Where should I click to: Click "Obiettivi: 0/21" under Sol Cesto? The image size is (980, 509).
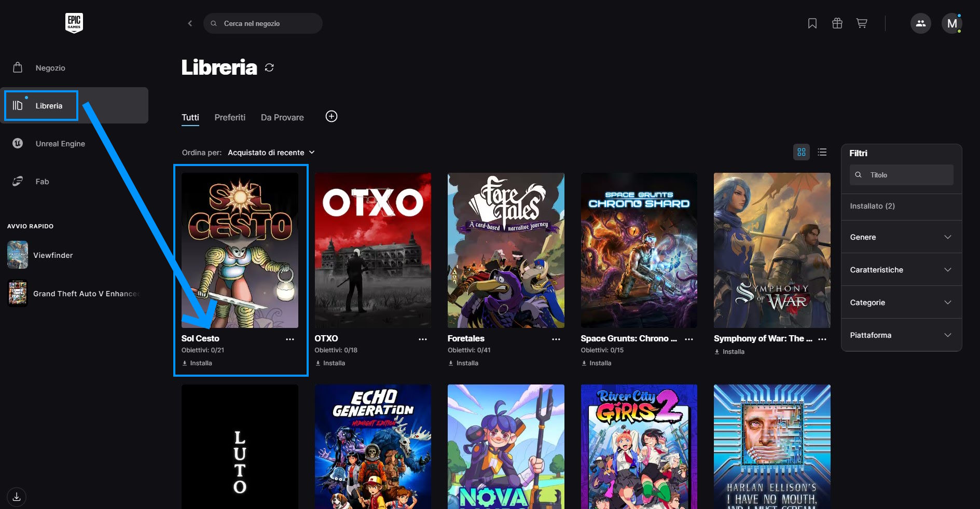point(203,350)
